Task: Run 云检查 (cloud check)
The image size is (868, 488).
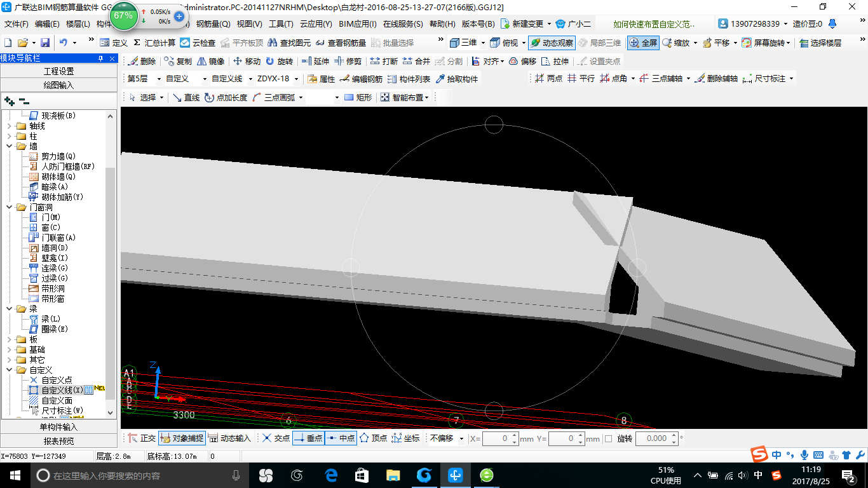Action: (198, 43)
